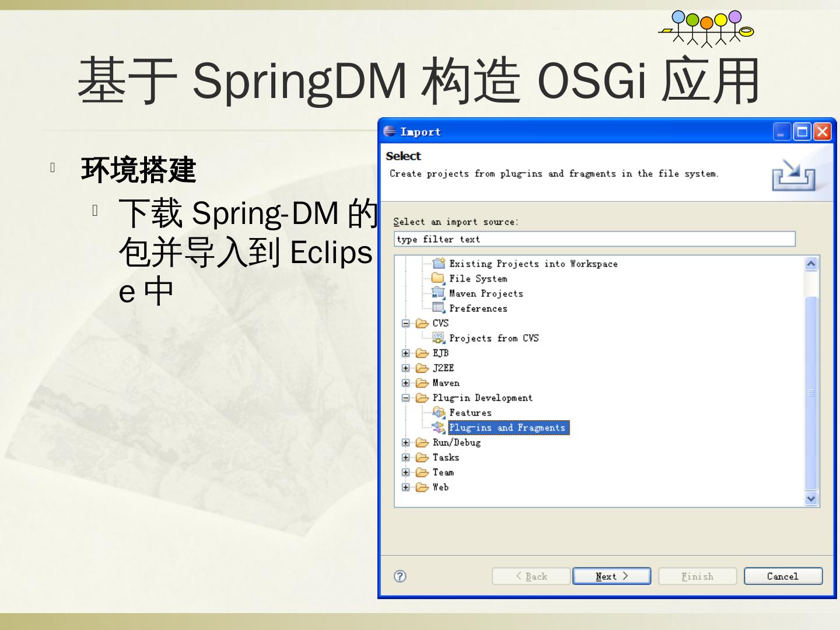Click the import list scroll up arrow
840x630 pixels.
[811, 264]
